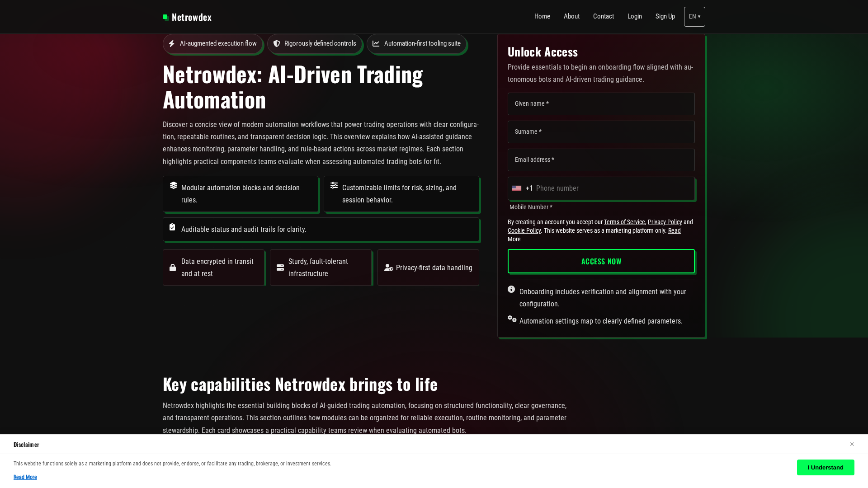The width and height of the screenshot is (868, 488).
Task: Open the US flag country code selector
Action: point(517,188)
